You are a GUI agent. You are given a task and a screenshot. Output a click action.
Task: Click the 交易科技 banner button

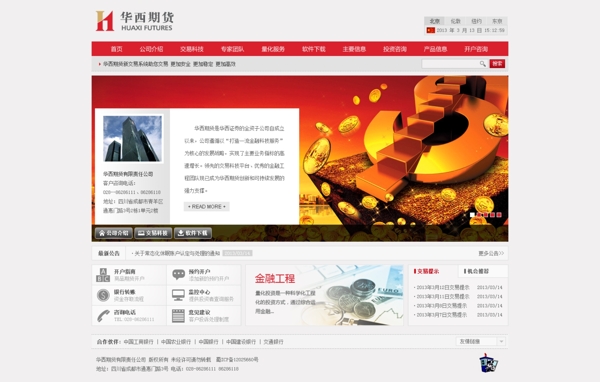pyautogui.click(x=153, y=233)
